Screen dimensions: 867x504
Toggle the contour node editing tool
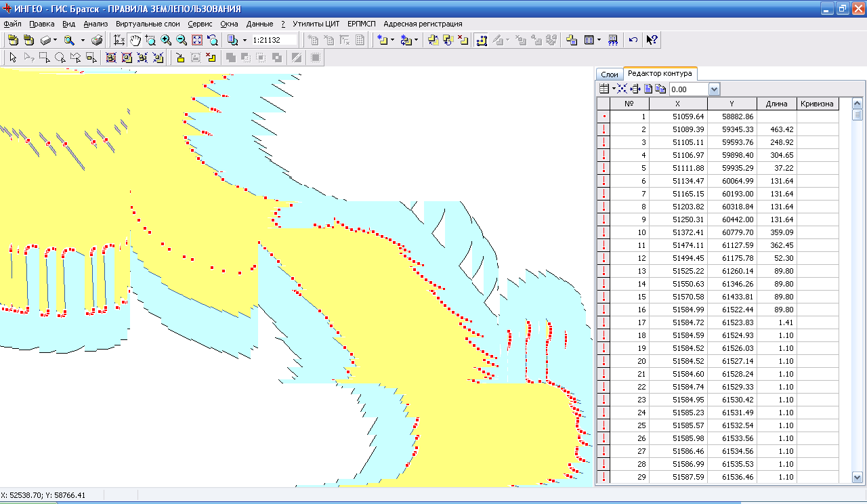[x=482, y=40]
